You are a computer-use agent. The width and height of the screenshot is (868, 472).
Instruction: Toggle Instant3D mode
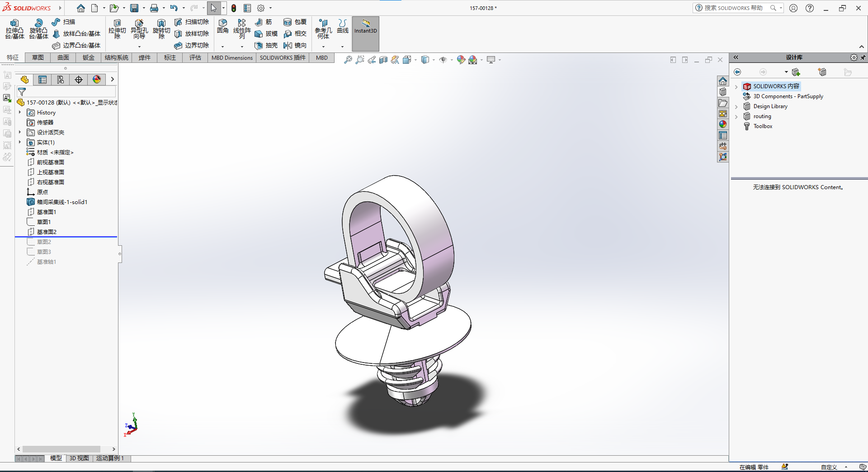365,34
